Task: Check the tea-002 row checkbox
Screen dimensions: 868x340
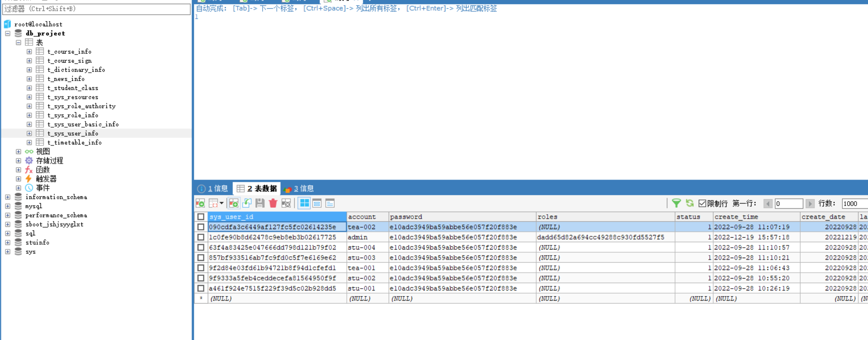Action: click(x=201, y=227)
